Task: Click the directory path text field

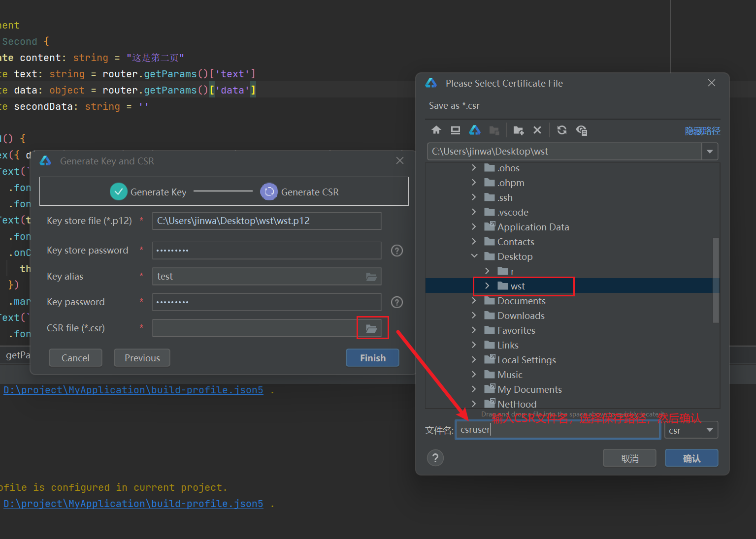Action: coord(564,152)
